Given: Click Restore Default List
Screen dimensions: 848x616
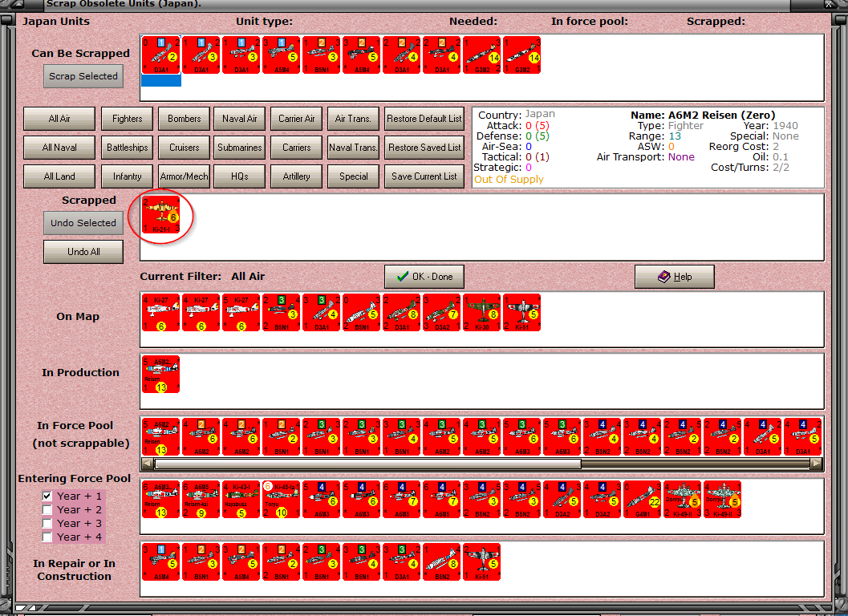Looking at the screenshot, I should coord(424,119).
